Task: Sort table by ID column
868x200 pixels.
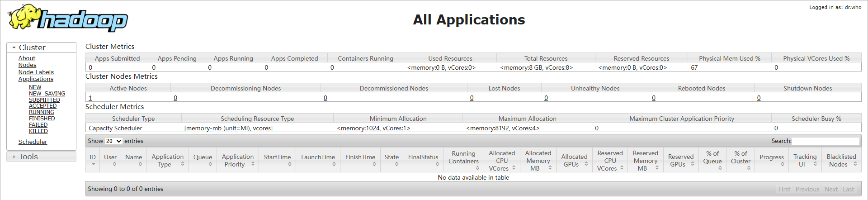Action: 93,160
